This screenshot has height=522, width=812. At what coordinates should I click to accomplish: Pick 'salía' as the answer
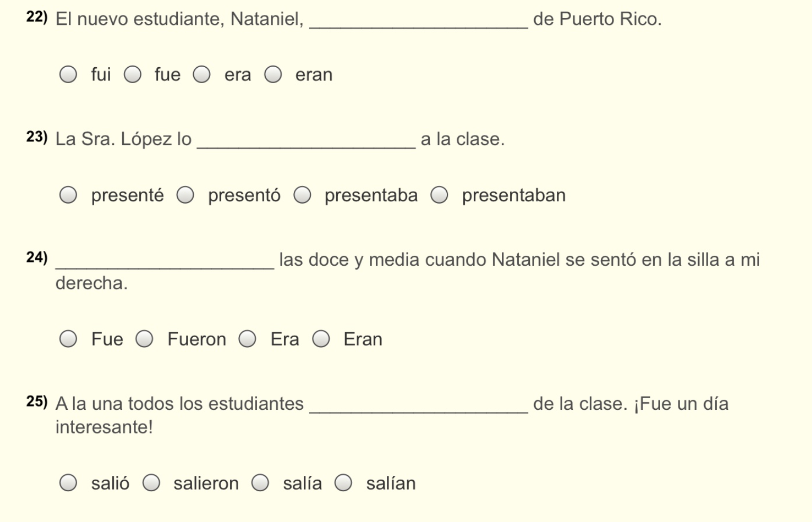[x=260, y=483]
